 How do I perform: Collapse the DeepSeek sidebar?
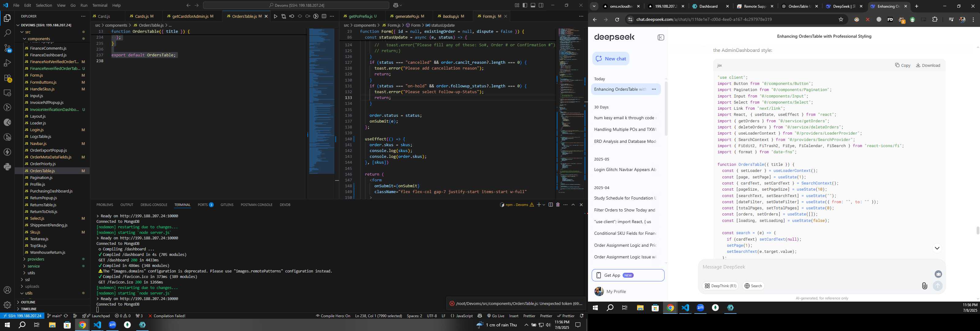[x=661, y=37]
